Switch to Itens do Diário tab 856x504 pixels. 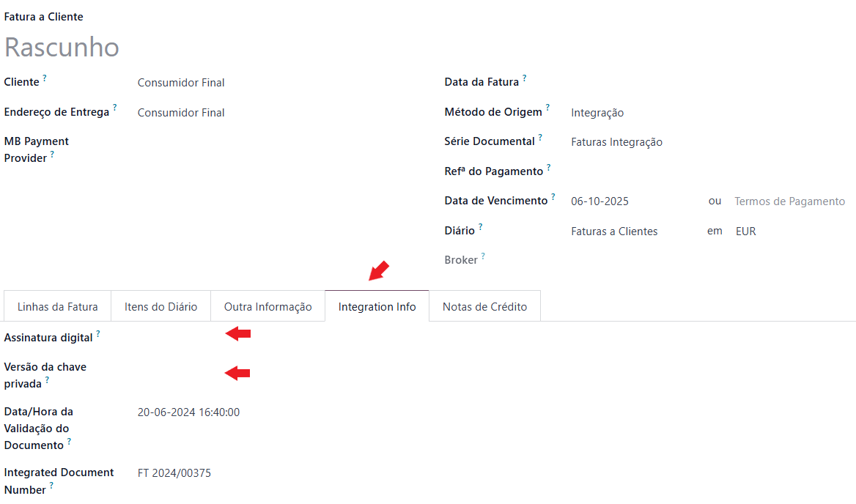coord(161,307)
